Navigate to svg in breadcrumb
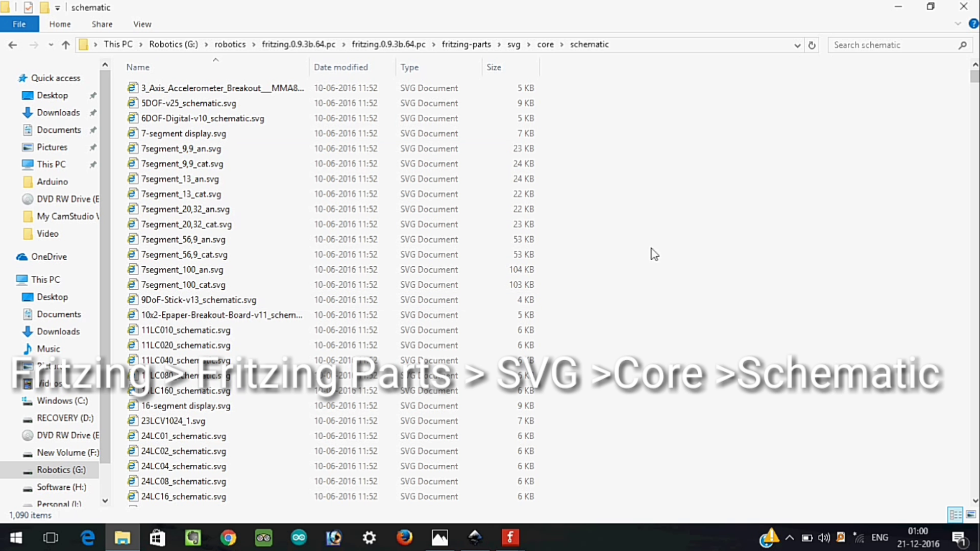 point(513,44)
